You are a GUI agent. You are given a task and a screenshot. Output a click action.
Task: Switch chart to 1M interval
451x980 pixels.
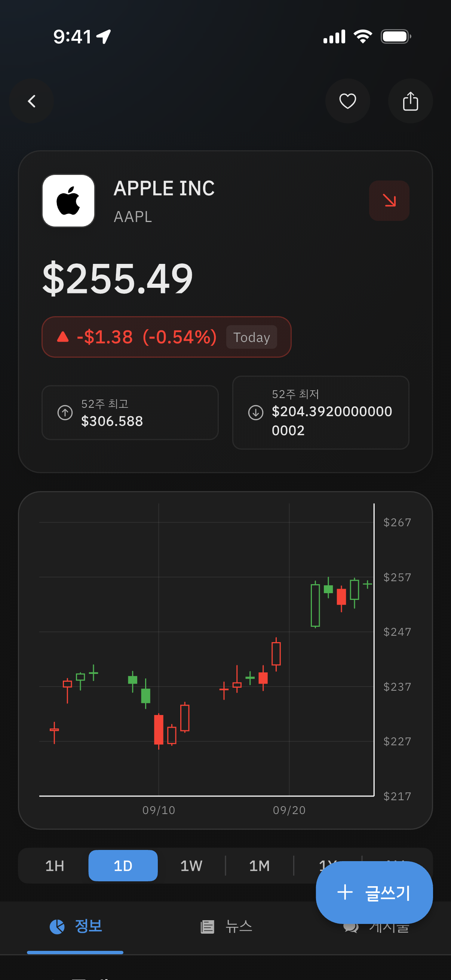pos(259,866)
